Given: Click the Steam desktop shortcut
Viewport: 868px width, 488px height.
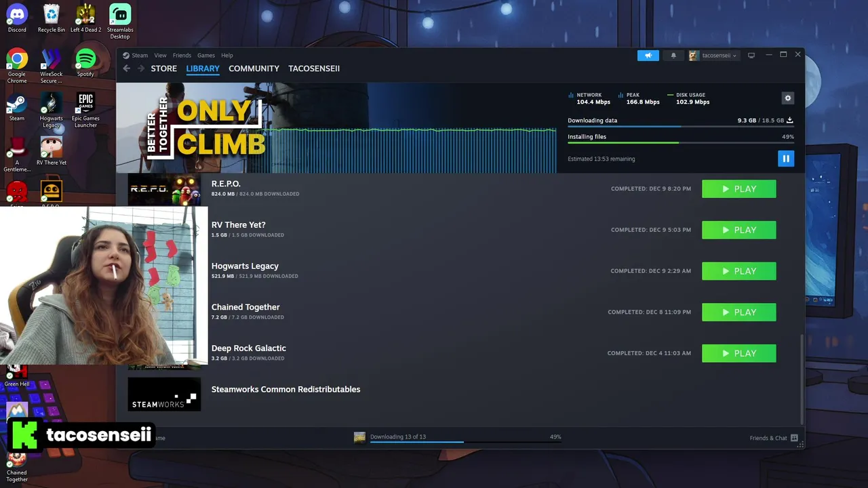Looking at the screenshot, I should (x=17, y=107).
